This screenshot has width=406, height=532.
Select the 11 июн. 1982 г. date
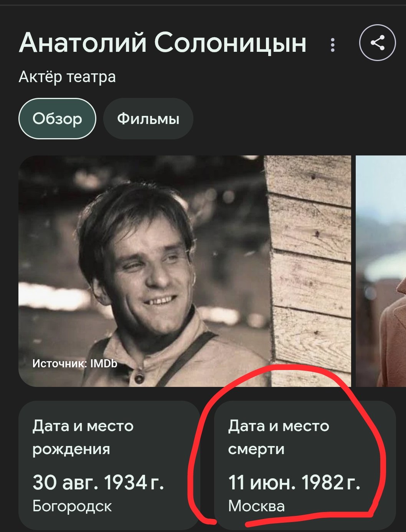pyautogui.click(x=294, y=482)
